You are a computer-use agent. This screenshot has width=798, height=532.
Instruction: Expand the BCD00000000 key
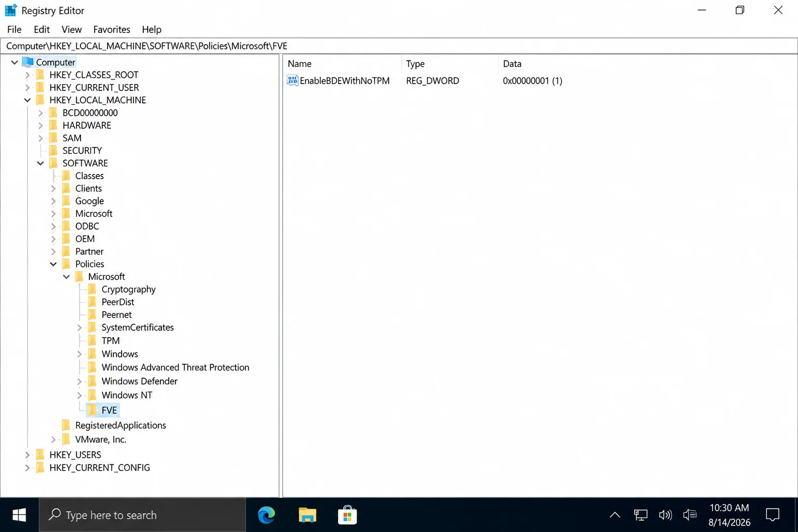point(41,113)
